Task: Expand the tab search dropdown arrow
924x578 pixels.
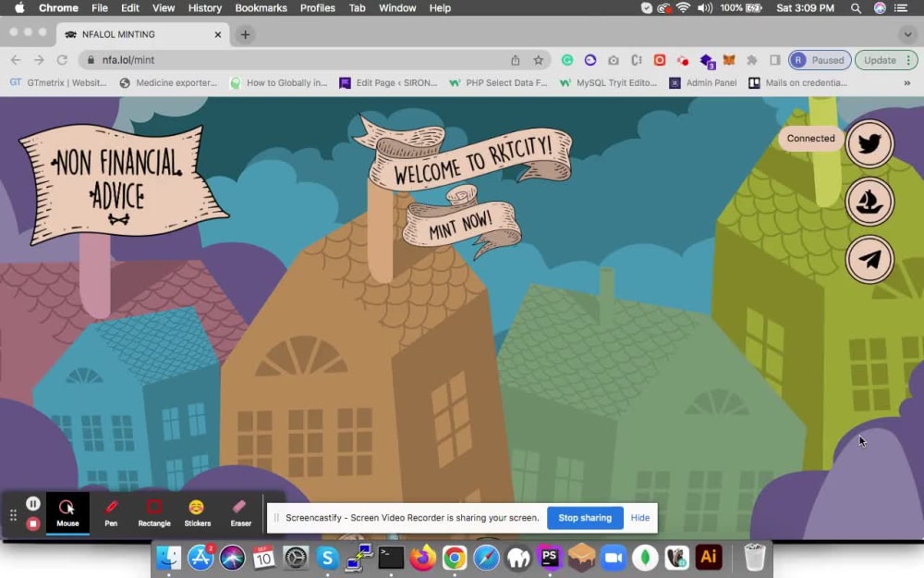Action: (x=907, y=34)
